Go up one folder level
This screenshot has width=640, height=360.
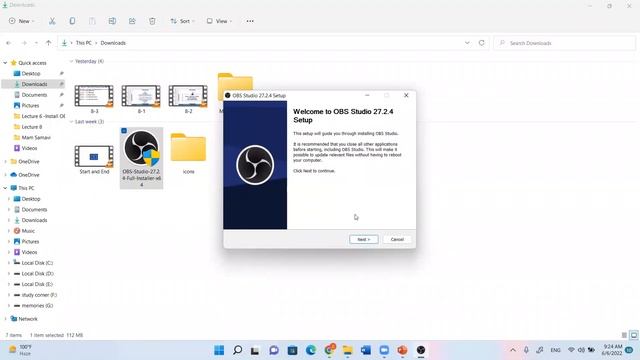pyautogui.click(x=49, y=43)
